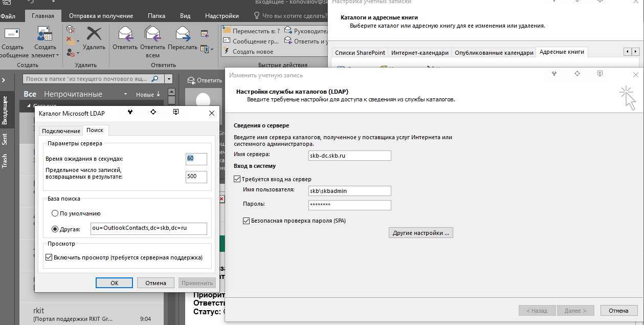This screenshot has height=325, width=644.
Task: Switch to 'Интернет-календари' tab
Action: click(x=419, y=53)
